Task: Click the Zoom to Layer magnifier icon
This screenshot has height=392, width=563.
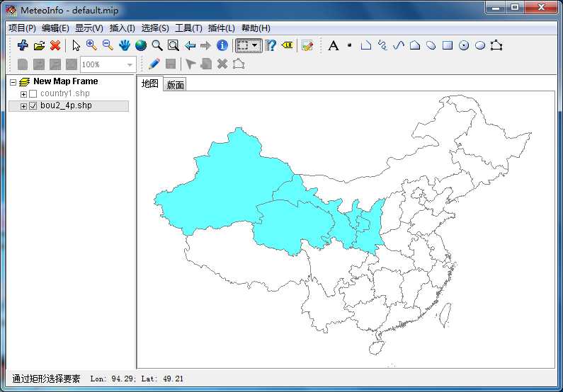Action: (157, 45)
